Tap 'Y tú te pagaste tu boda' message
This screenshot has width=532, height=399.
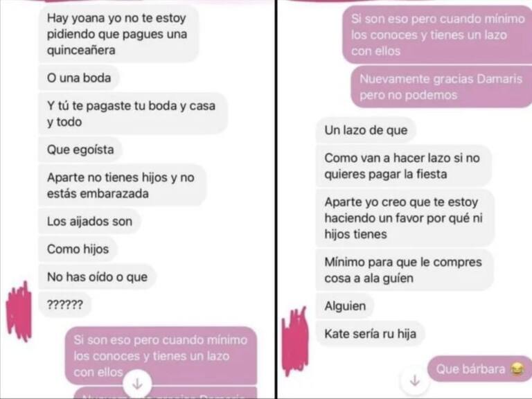(x=132, y=114)
